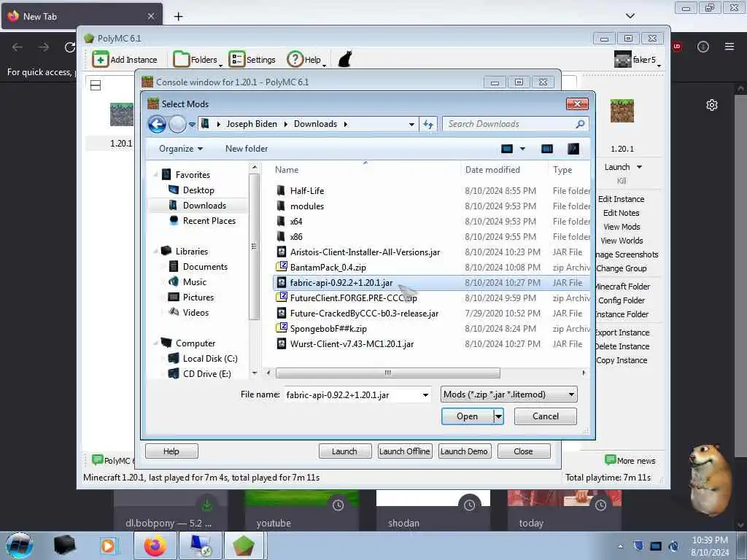Open PolyMC Settings from the toolbar
The width and height of the screenshot is (747, 560).
pos(252,60)
